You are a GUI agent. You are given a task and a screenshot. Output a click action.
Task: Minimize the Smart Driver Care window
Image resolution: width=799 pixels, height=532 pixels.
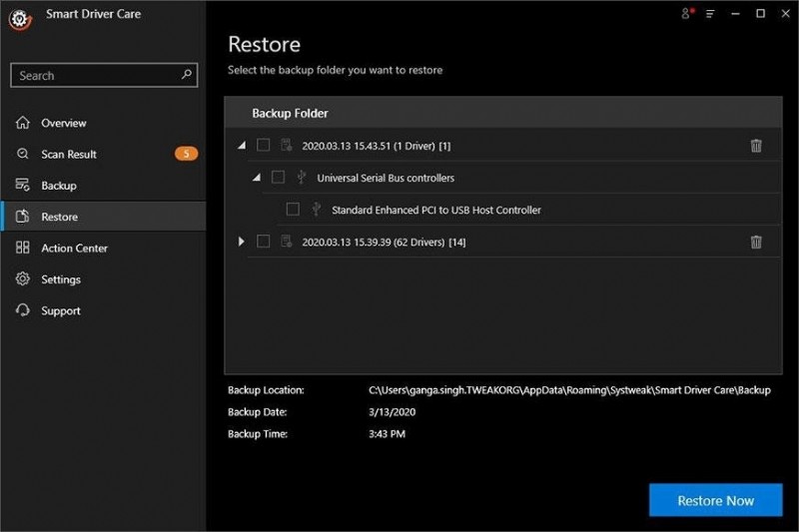tap(735, 14)
